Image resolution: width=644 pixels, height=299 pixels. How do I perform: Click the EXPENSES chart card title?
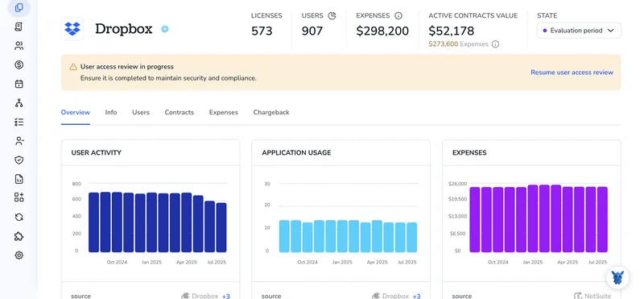(469, 152)
